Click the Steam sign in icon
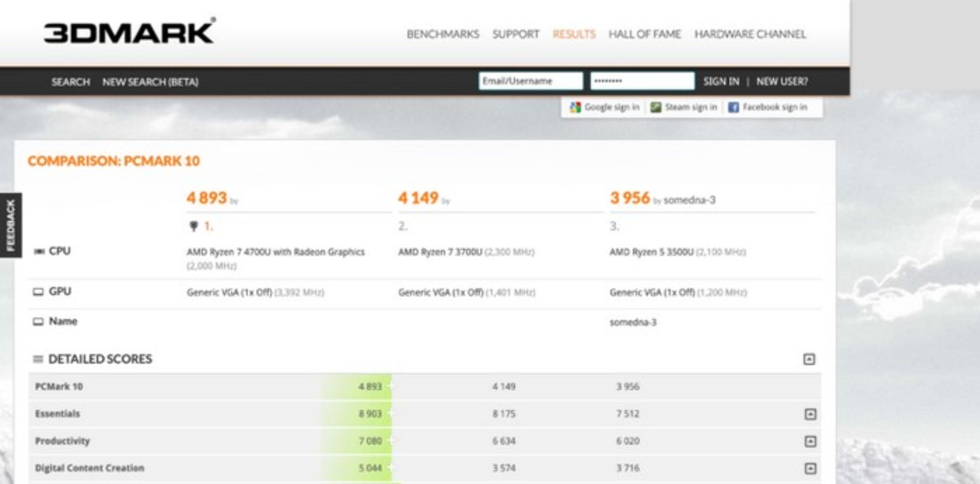Image resolution: width=980 pixels, height=484 pixels. 655,107
